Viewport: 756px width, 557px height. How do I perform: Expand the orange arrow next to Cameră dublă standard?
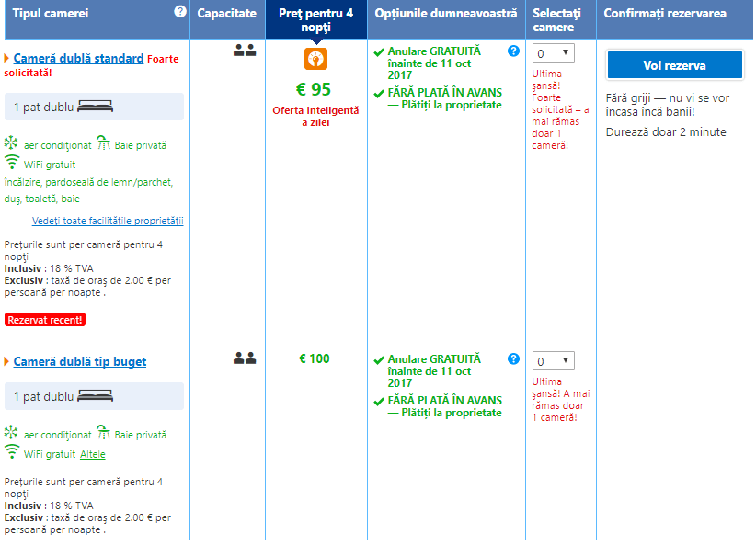click(x=7, y=58)
